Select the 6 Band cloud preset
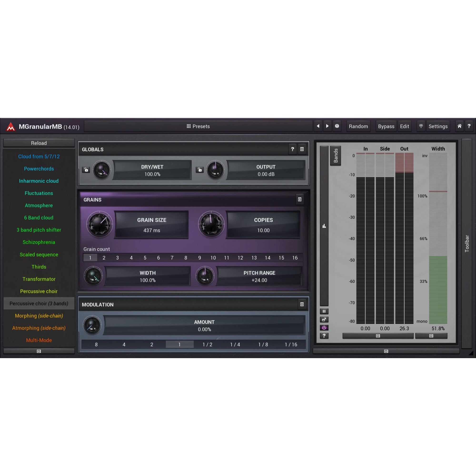This screenshot has width=476, height=476. tap(39, 218)
